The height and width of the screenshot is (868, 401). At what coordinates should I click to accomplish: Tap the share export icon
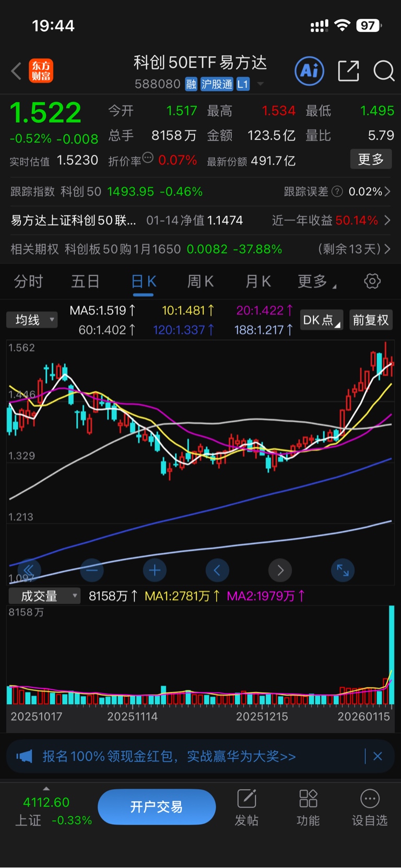pos(348,71)
